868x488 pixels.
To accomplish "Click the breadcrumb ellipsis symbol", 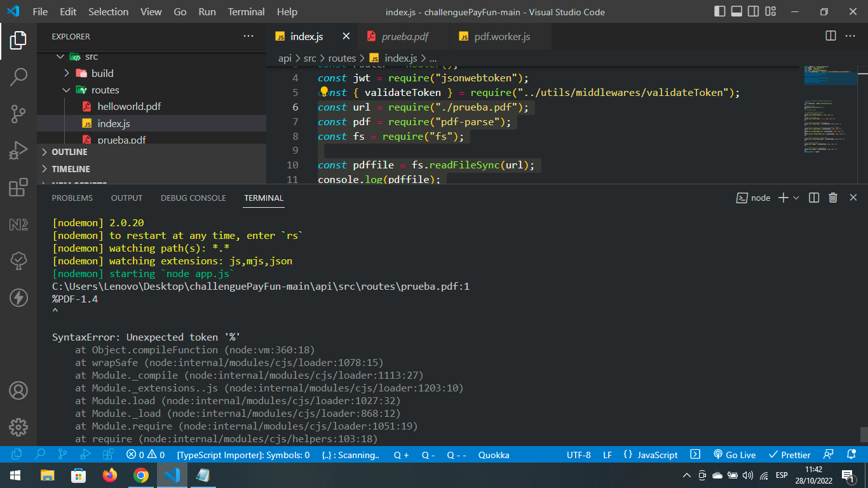I will pyautogui.click(x=433, y=58).
